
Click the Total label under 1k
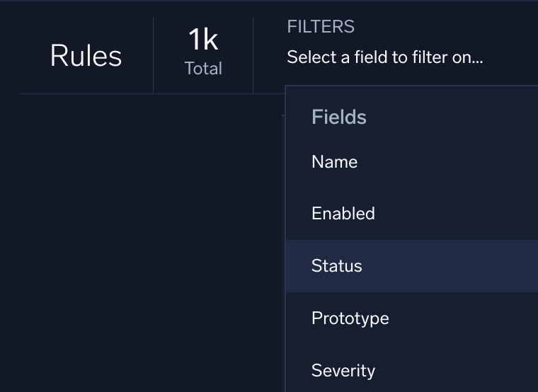coord(203,69)
